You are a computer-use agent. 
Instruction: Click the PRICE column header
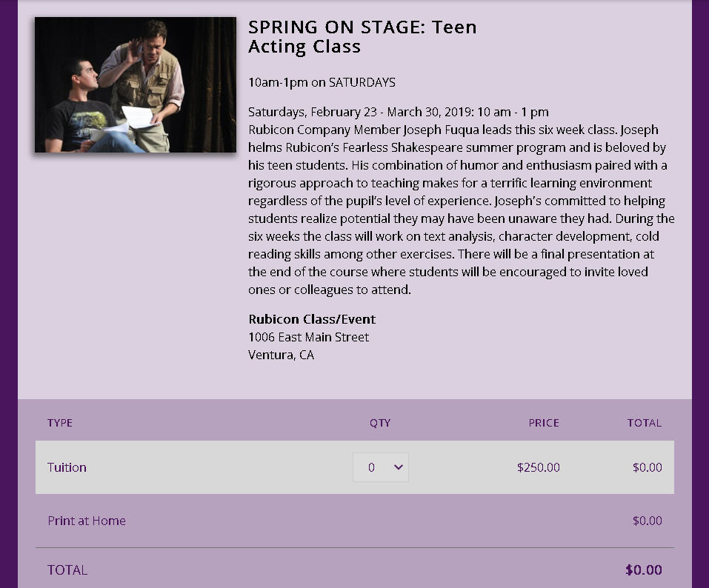544,423
